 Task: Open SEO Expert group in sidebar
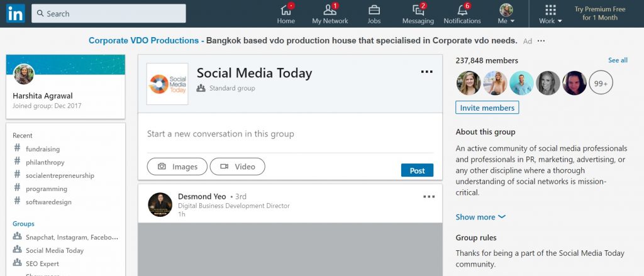[42, 263]
